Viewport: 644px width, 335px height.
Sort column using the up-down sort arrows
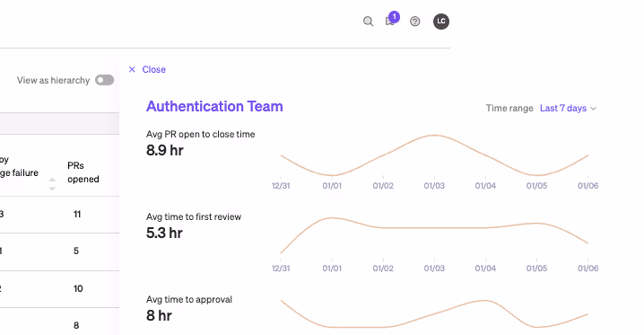point(52,184)
